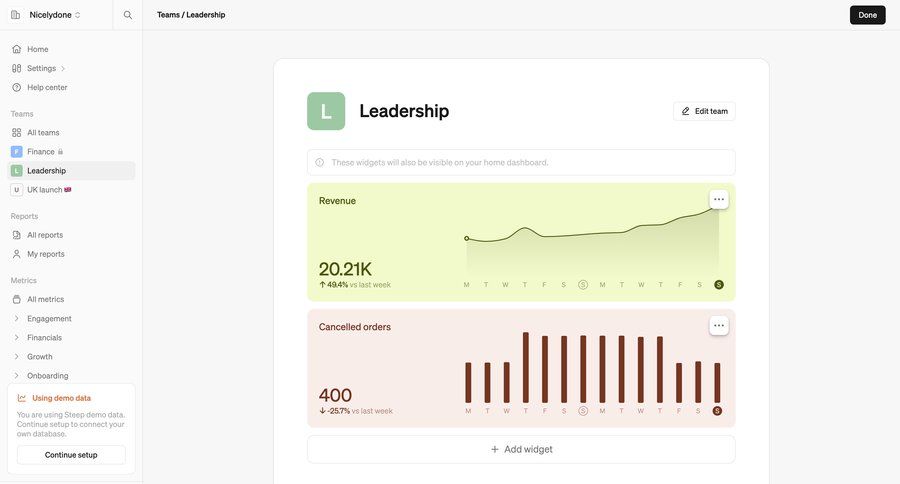900x484 pixels.
Task: Select highlighted last Sunday on Revenue chart
Action: point(719,285)
